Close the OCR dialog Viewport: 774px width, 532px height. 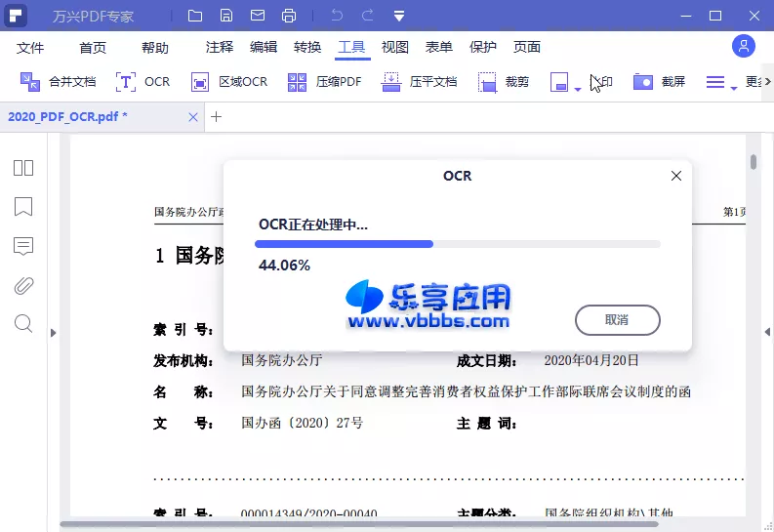tap(676, 176)
